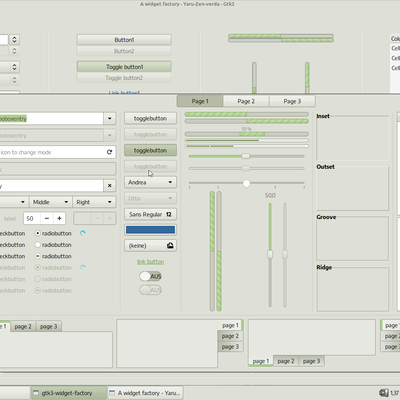Select the second enabled radiobutton

point(38,245)
